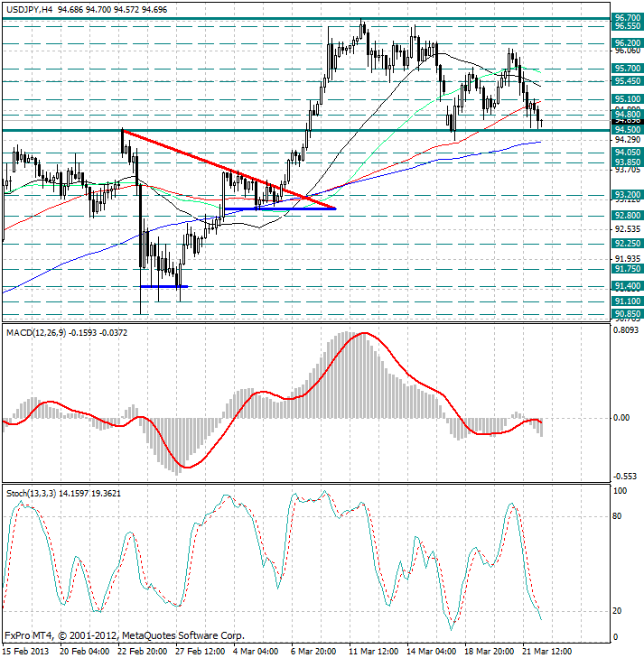Click the 22 Feb 20:00 time label
The width and height of the screenshot is (644, 658).
[143, 652]
